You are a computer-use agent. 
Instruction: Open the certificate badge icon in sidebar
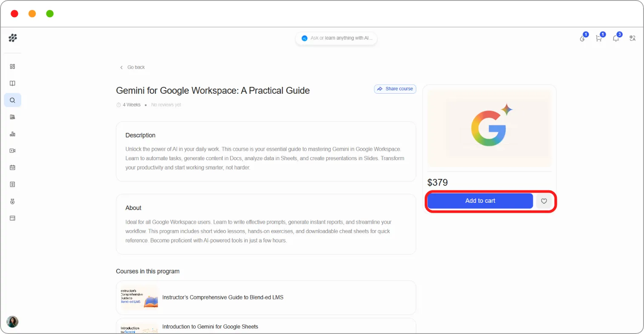[12, 184]
